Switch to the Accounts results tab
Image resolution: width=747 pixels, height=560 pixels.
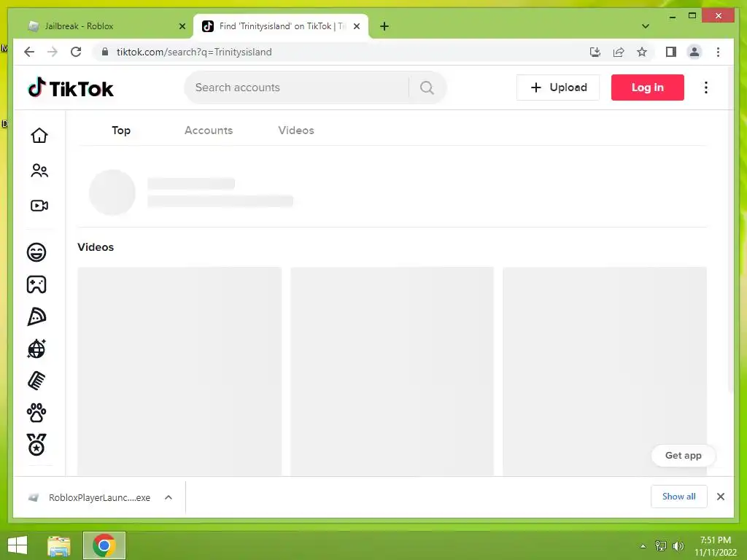coord(209,131)
